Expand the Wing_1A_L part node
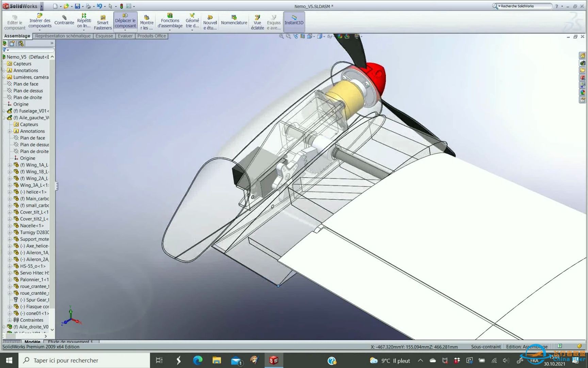Viewport: 588px width, 368px height. (x=10, y=165)
